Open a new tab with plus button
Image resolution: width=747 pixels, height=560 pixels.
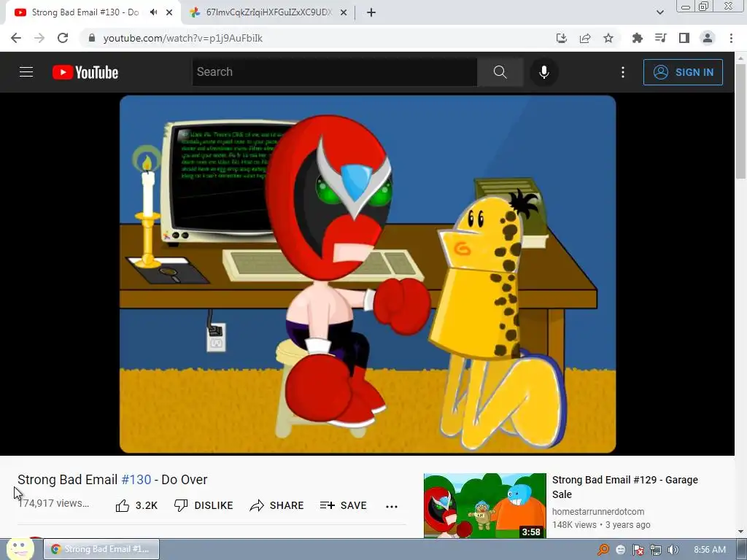click(x=371, y=12)
